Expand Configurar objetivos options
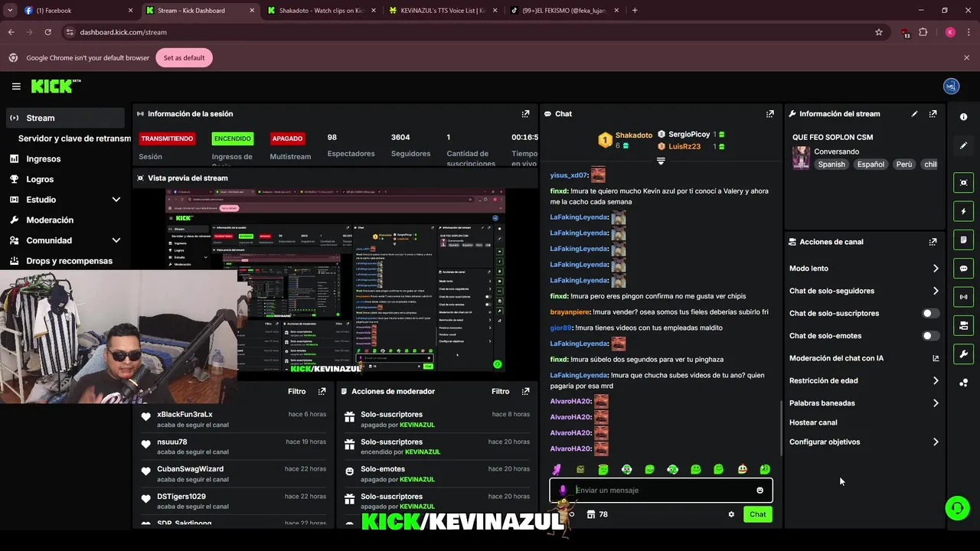Viewport: 980px width, 551px height. (936, 442)
